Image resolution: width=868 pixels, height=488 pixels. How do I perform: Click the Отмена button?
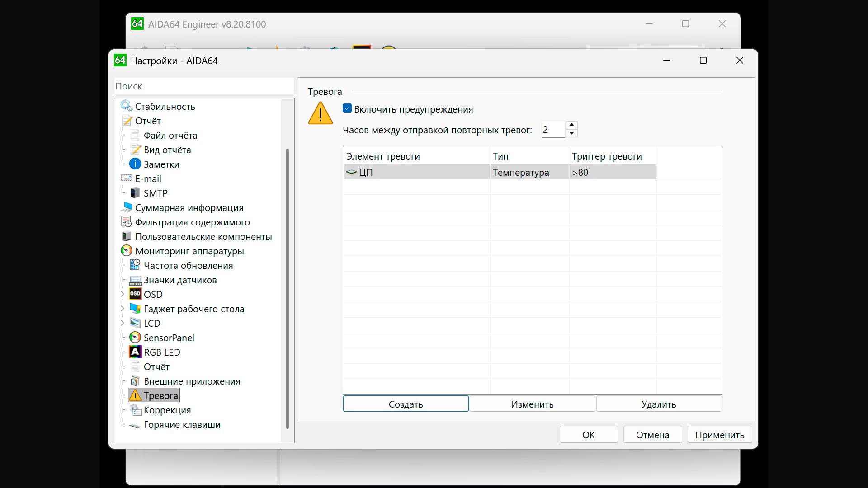(652, 435)
